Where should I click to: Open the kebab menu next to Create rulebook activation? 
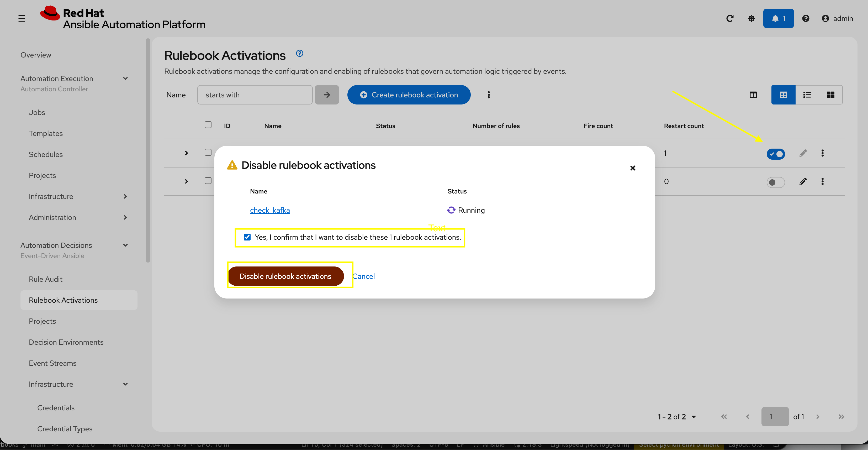click(489, 95)
